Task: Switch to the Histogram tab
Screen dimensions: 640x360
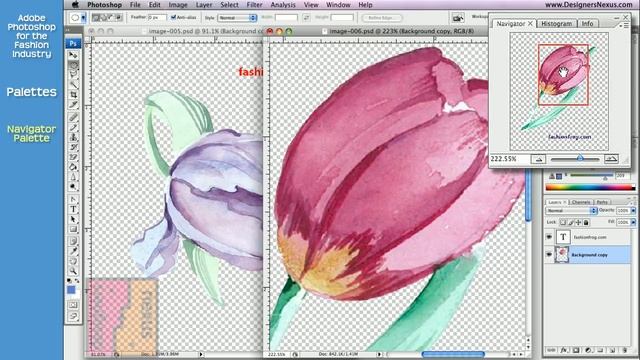Action: tap(556, 24)
